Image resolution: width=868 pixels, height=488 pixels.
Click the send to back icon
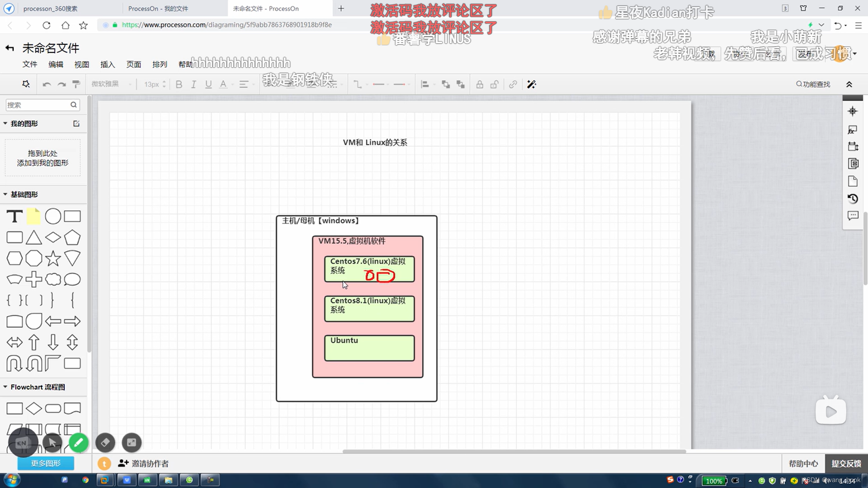coord(461,84)
